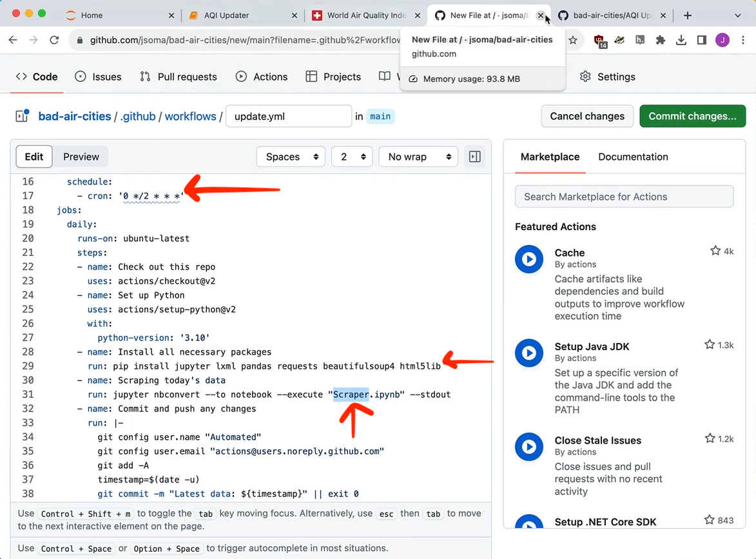Open the Spaces indent mode dropdown
Viewport: 756px width, 559px height.
pos(291,157)
